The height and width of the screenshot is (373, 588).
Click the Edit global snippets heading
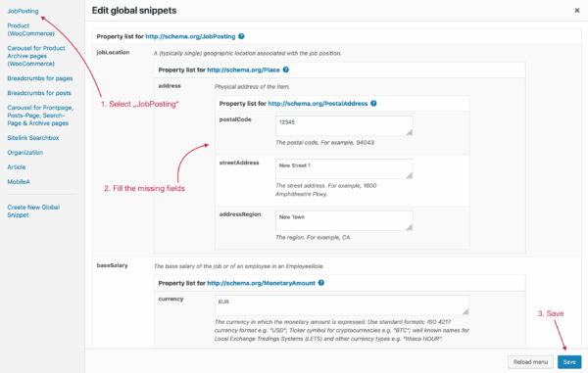click(x=134, y=11)
